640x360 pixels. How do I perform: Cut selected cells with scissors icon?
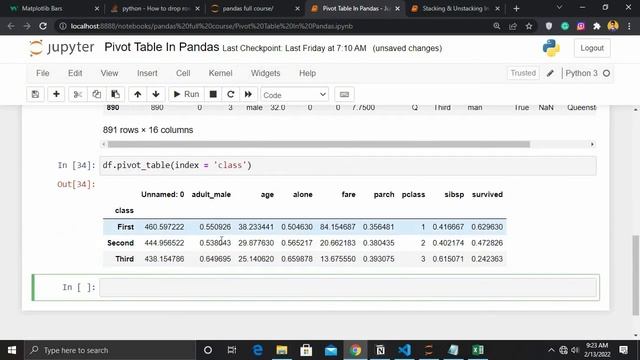coord(78,94)
